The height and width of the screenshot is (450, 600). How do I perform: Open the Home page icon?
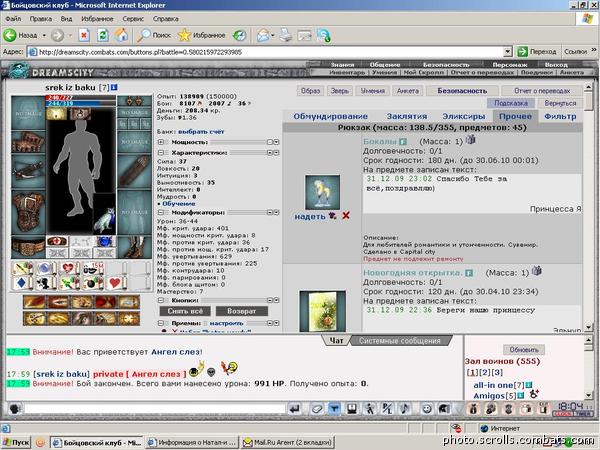click(122, 35)
